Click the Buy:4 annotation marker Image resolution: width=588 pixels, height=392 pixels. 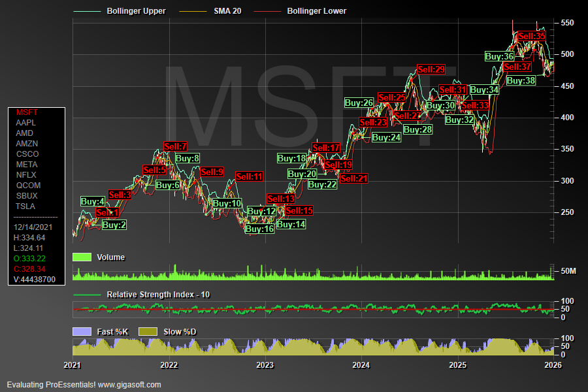pos(93,201)
